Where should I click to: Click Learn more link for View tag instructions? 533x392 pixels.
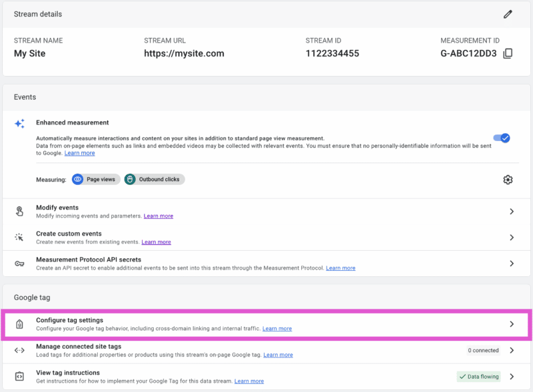(x=249, y=381)
